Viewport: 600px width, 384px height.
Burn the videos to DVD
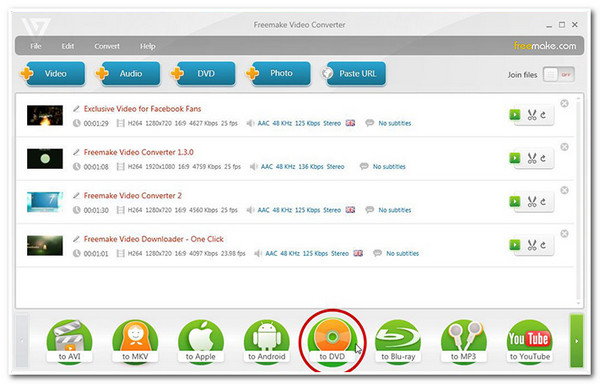332,341
